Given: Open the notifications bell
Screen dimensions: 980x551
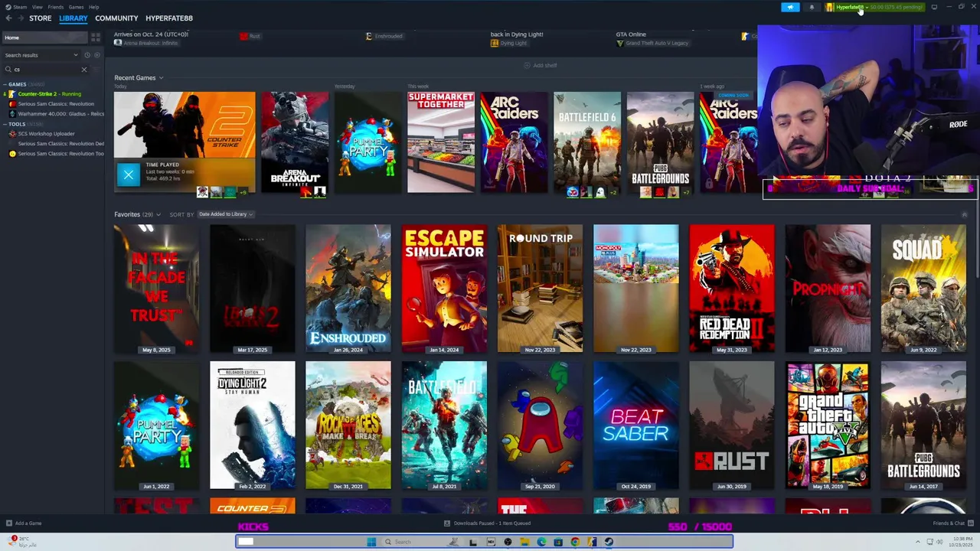Looking at the screenshot, I should (x=812, y=7).
